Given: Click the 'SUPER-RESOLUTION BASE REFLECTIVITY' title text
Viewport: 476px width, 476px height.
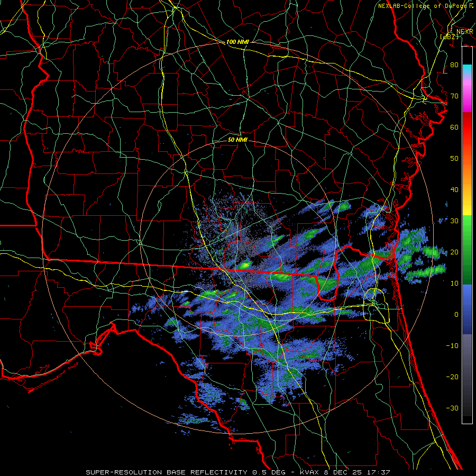Looking at the screenshot, I should [167, 472].
